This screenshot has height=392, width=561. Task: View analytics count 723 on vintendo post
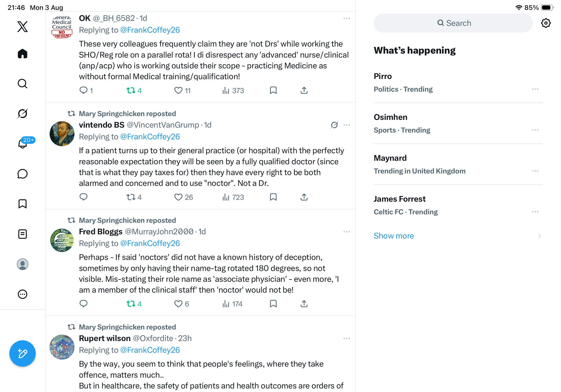pyautogui.click(x=233, y=197)
